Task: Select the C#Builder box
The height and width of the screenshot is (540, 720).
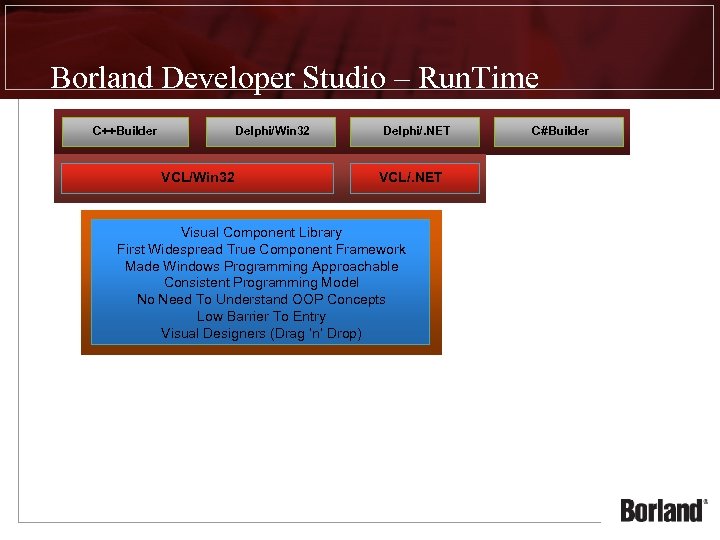Action: pyautogui.click(x=559, y=132)
